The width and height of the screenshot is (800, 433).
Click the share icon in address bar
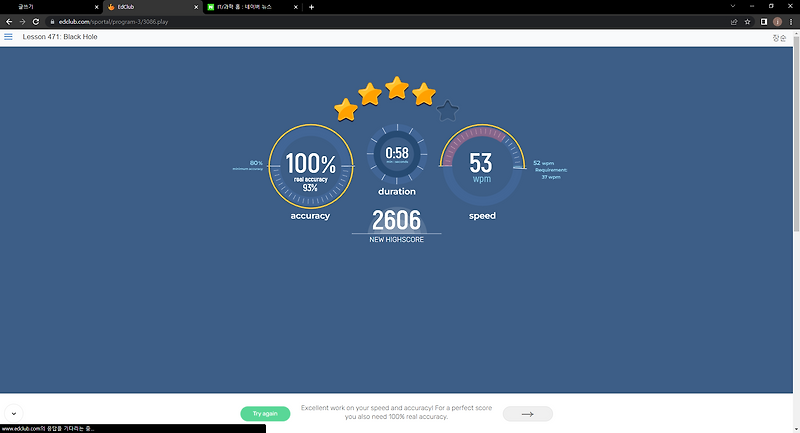click(x=734, y=22)
